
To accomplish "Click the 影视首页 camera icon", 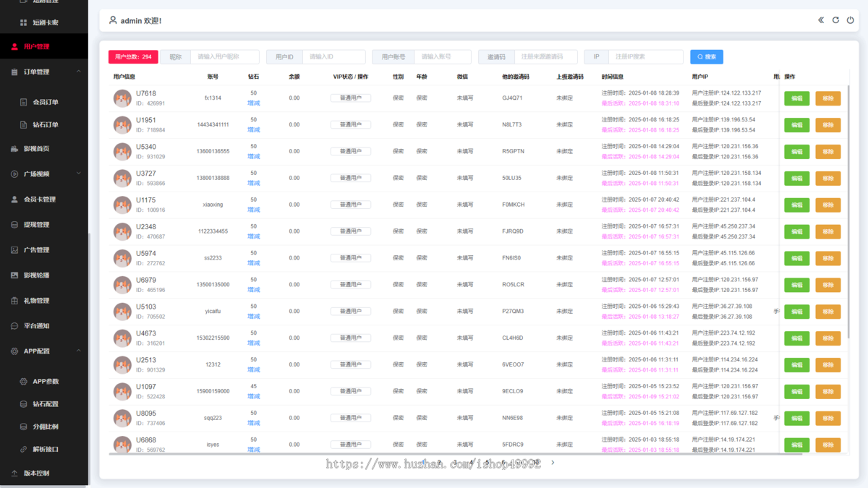I will (x=15, y=149).
